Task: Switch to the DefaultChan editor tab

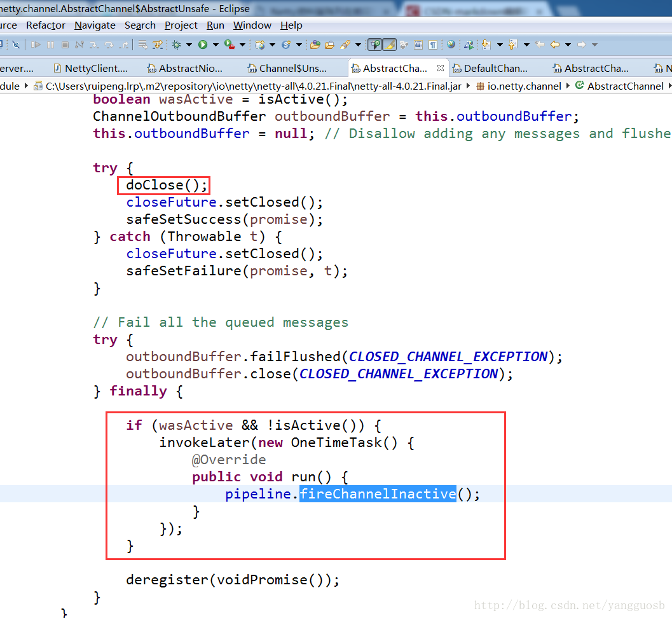Action: [x=490, y=68]
